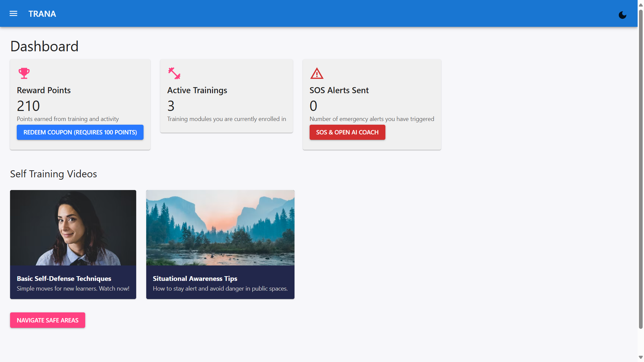
Task: Click the SOS Alerts Sent zero count
Action: pos(313,106)
